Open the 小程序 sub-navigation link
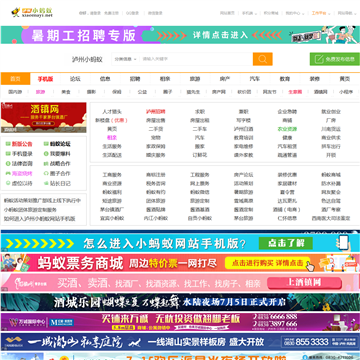 [x=346, y=92]
